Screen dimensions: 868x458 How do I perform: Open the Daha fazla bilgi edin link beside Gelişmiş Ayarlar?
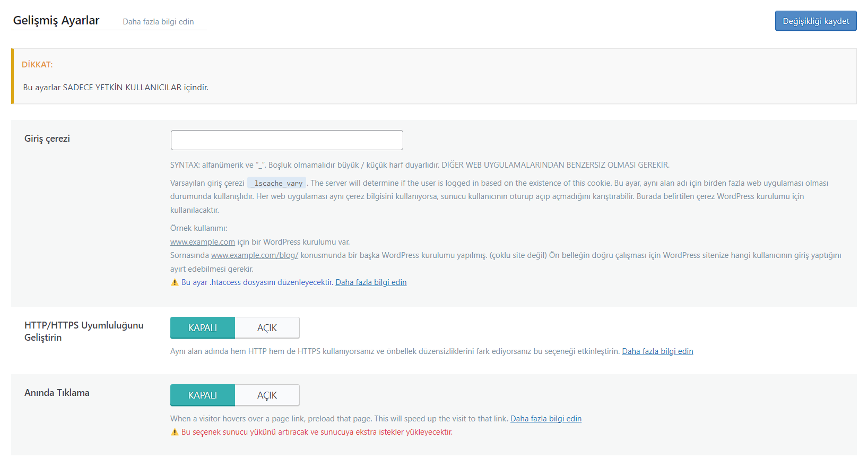[158, 22]
